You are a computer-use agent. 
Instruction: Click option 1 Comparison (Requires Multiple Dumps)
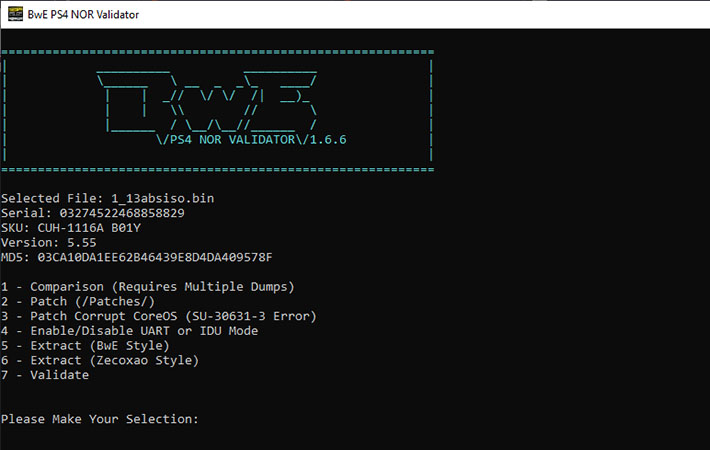[148, 287]
